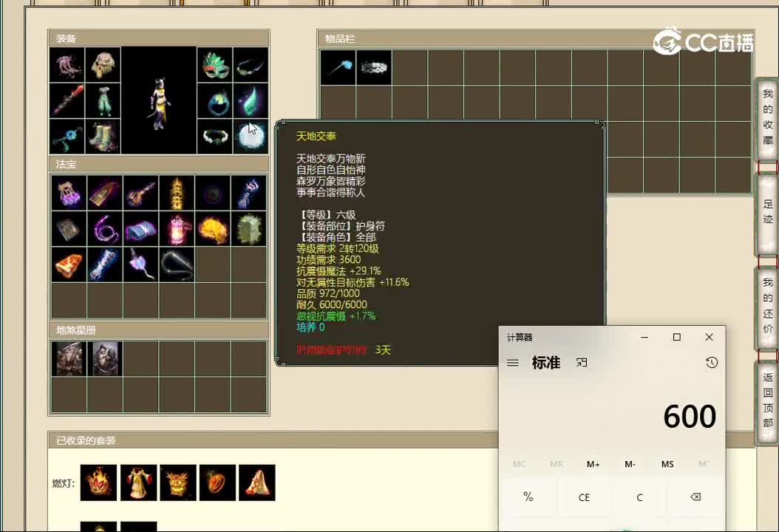Select the pink glowing lantern treasure

pos(177,228)
